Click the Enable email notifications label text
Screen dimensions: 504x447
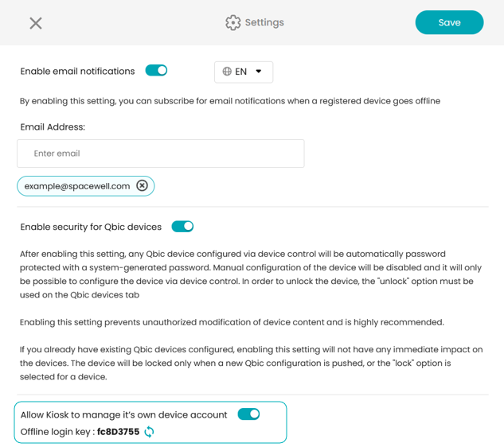pyautogui.click(x=77, y=72)
